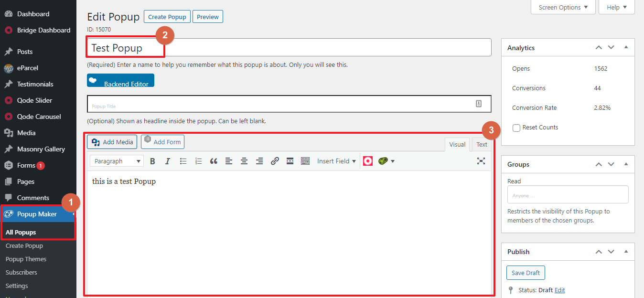This screenshot has height=298, width=644.
Task: Switch to the Text editor tab
Action: (482, 144)
